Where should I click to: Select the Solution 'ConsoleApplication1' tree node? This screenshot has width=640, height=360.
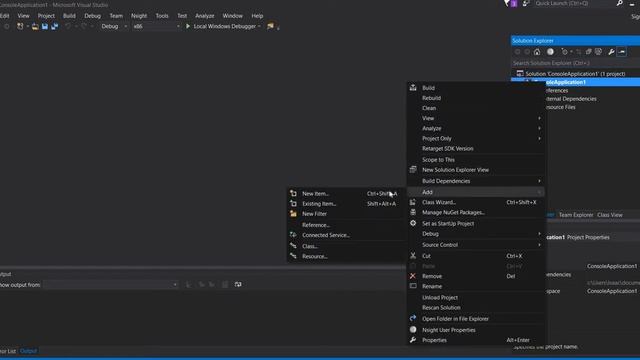576,74
